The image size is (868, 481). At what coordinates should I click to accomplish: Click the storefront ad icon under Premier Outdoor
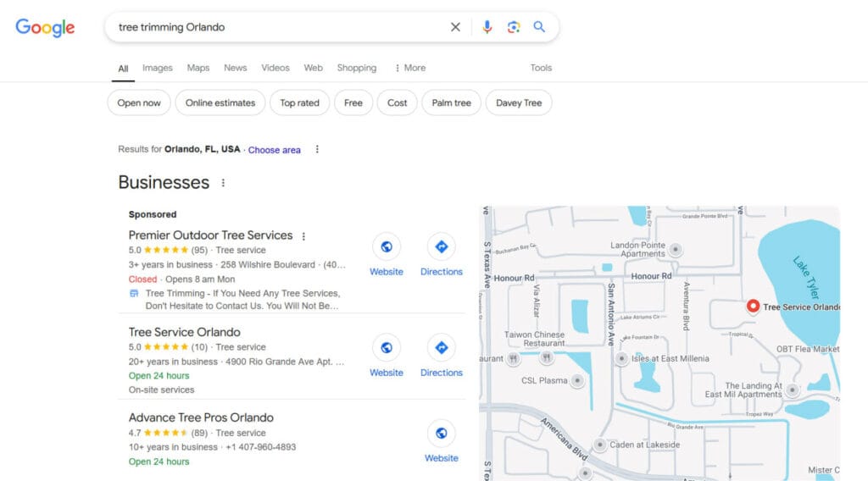[134, 294]
